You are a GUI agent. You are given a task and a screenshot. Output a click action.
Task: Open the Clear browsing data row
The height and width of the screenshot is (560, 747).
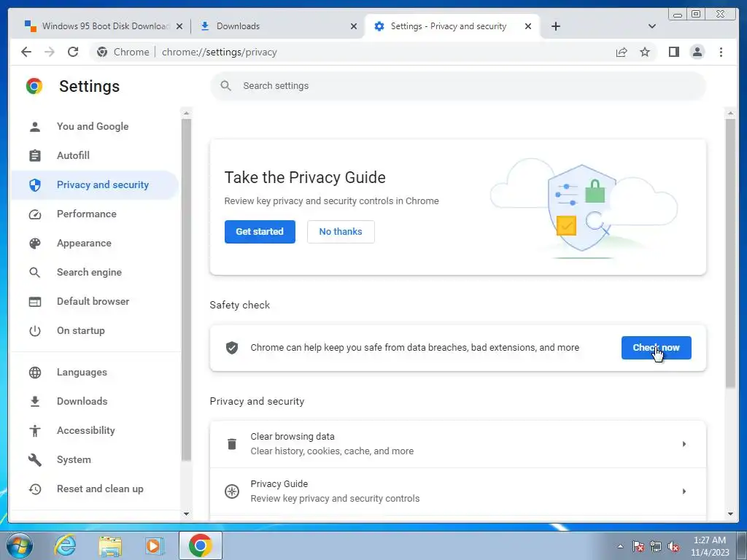pyautogui.click(x=458, y=444)
